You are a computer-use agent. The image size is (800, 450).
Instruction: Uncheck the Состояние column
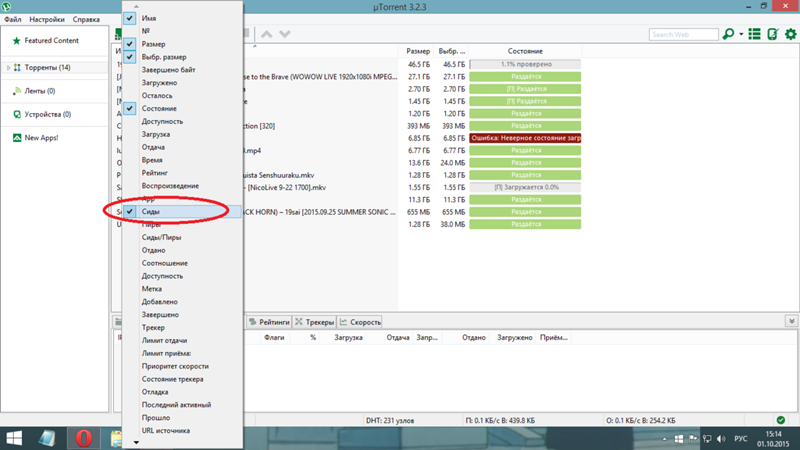130,108
